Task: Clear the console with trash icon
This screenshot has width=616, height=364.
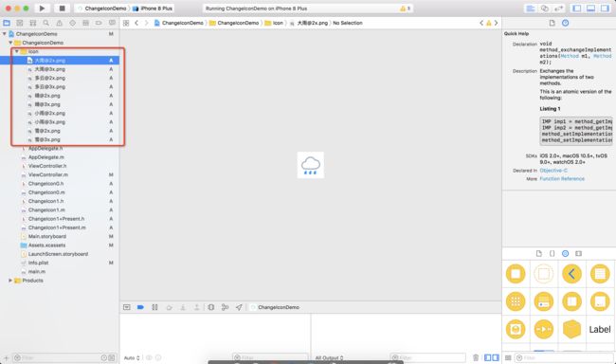Action: [x=476, y=357]
